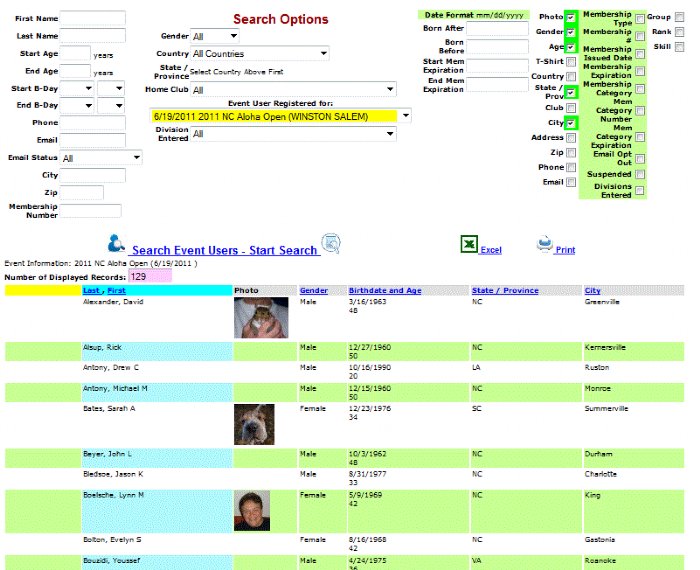Image resolution: width=700 pixels, height=570 pixels.
Task: Uncheck the Photo display checkbox
Action: click(571, 17)
